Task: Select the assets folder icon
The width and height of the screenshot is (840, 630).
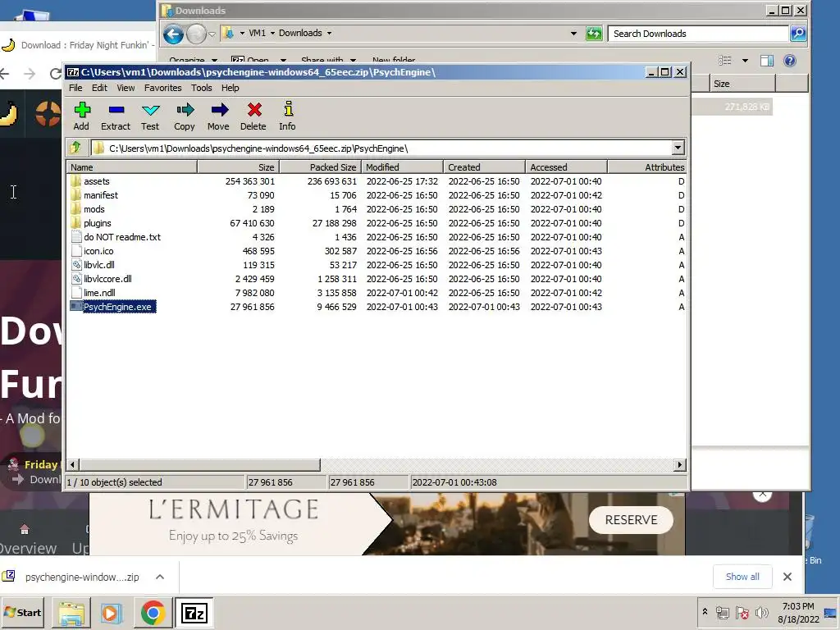Action: click(76, 181)
